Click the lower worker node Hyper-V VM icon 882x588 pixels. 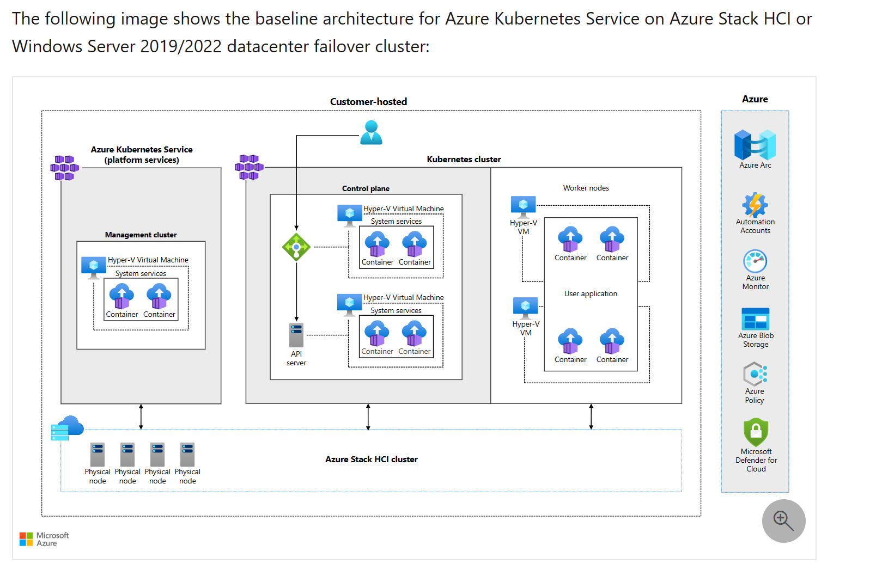(x=526, y=308)
